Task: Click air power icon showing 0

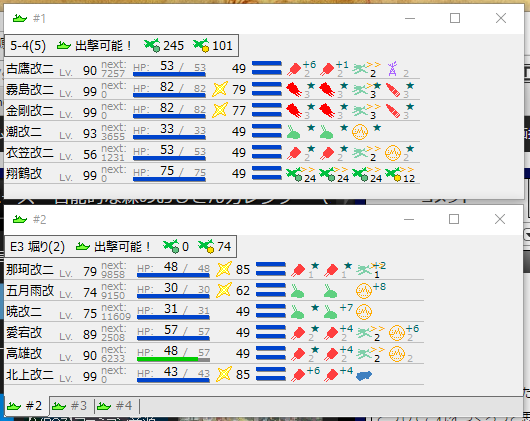Action: point(171,247)
